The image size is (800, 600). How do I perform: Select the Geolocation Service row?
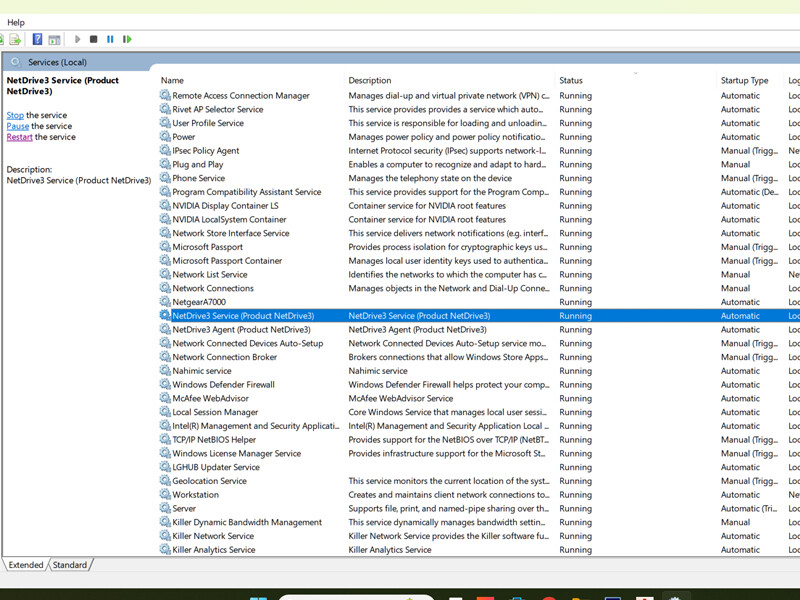click(209, 481)
